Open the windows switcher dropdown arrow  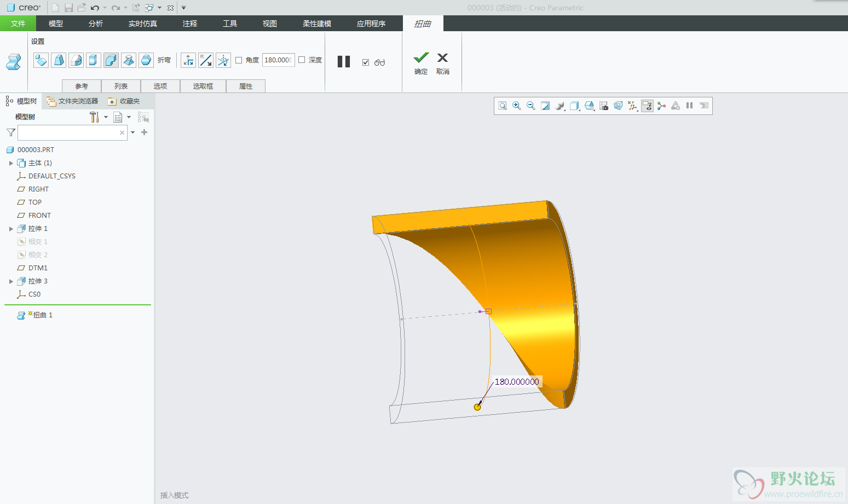159,8
